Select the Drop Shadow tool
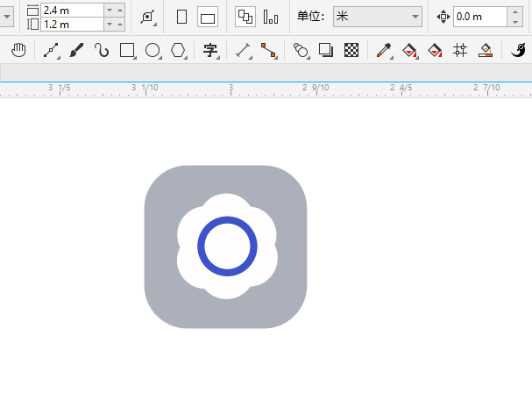The width and height of the screenshot is (532, 393). click(326, 50)
